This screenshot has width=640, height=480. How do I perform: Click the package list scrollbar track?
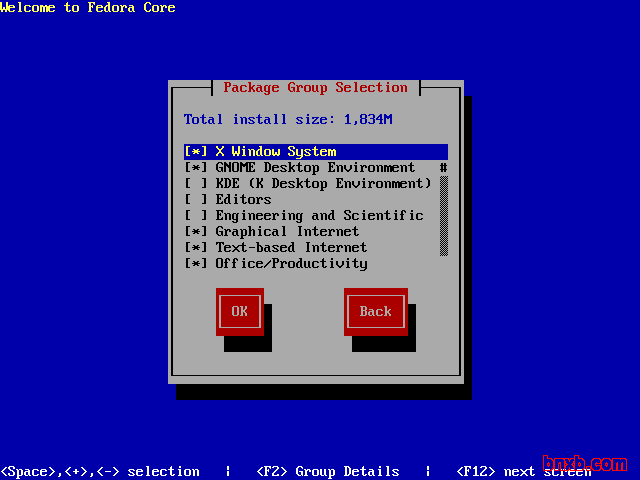443,216
